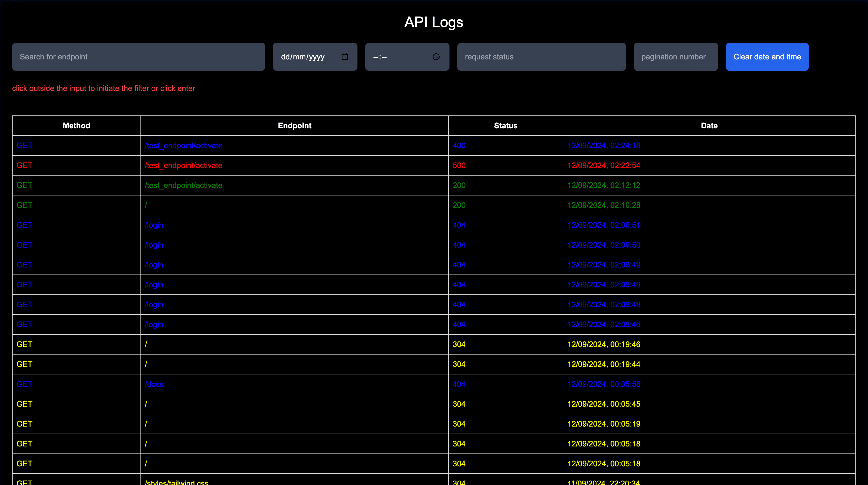
Task: Click the green 200 /test_endpoint/activate endpoint
Action: click(x=183, y=186)
